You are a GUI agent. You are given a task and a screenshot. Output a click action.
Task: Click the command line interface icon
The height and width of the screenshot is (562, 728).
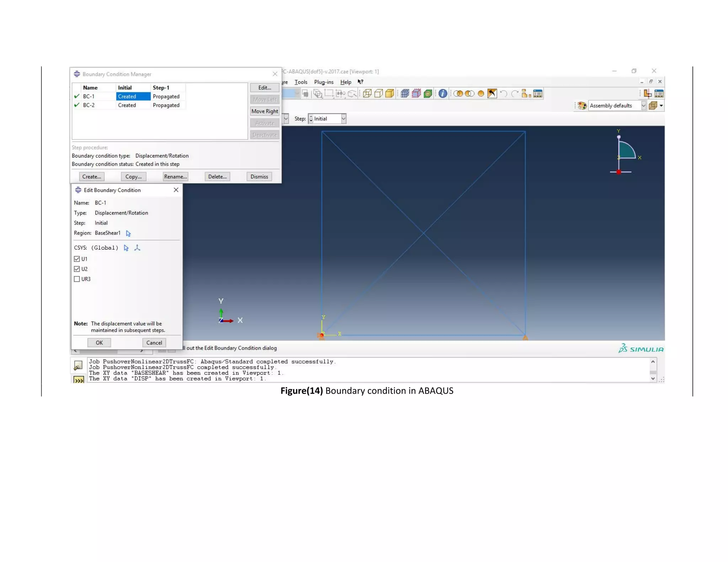[x=79, y=380]
